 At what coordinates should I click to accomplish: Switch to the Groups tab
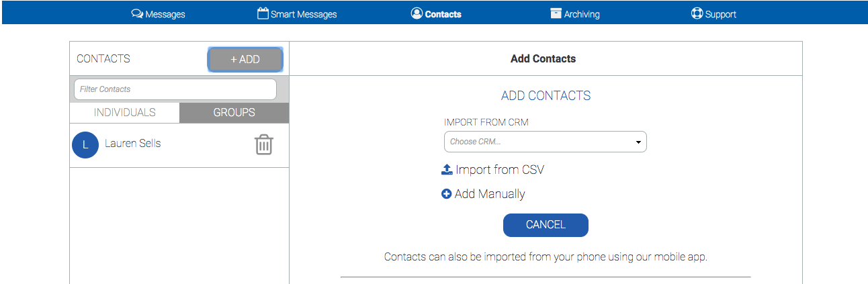[234, 113]
